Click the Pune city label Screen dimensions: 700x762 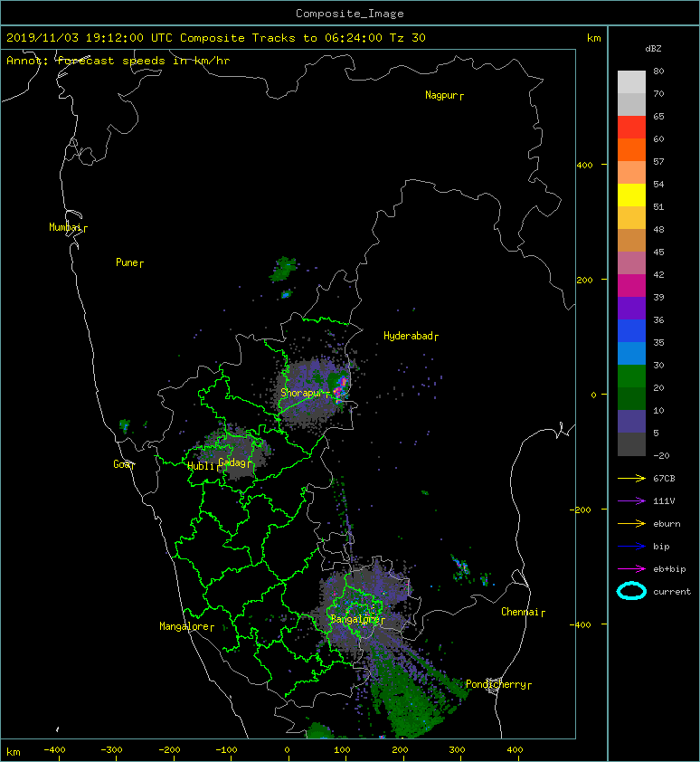(x=127, y=262)
